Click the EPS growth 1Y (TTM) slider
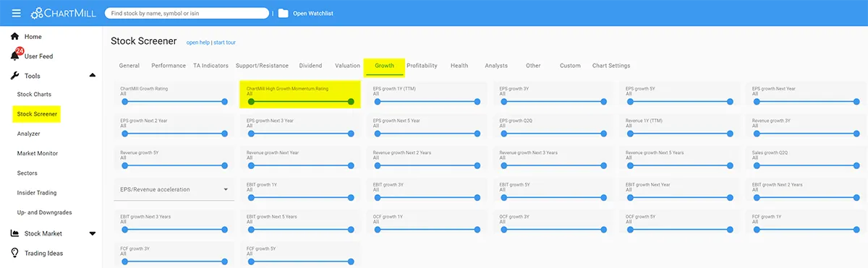The width and height of the screenshot is (868, 268). coord(427,102)
